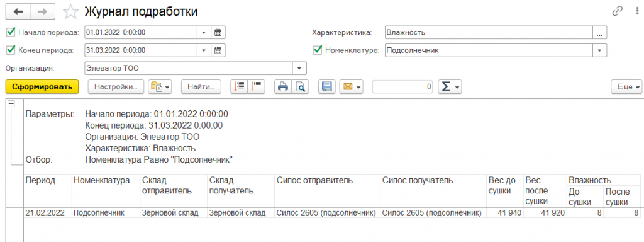Open the Еще menu
This screenshot has height=242, width=644.
pyautogui.click(x=626, y=87)
